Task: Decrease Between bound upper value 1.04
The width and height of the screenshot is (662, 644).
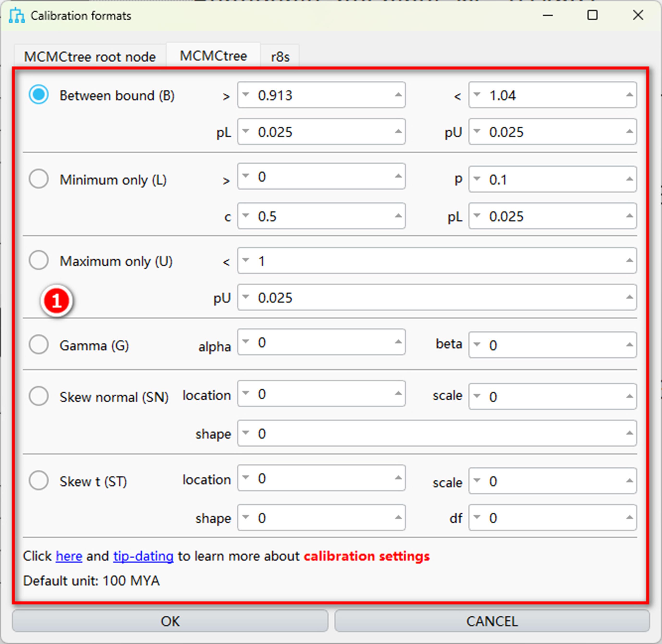Action: (477, 94)
